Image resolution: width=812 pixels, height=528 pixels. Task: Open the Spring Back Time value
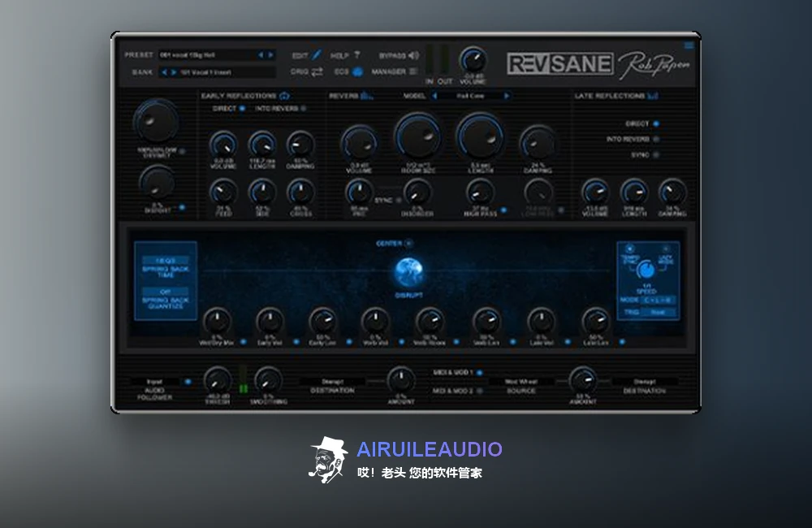coord(166,261)
